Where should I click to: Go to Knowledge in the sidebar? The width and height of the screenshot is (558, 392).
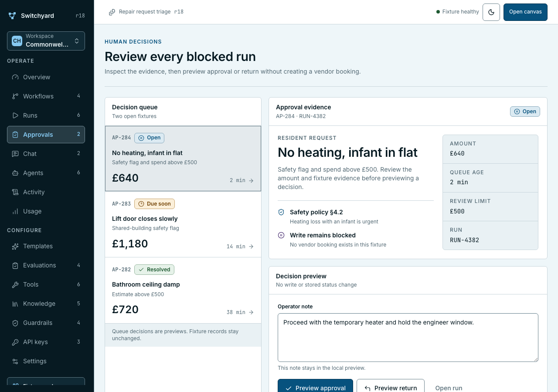[x=46, y=304]
